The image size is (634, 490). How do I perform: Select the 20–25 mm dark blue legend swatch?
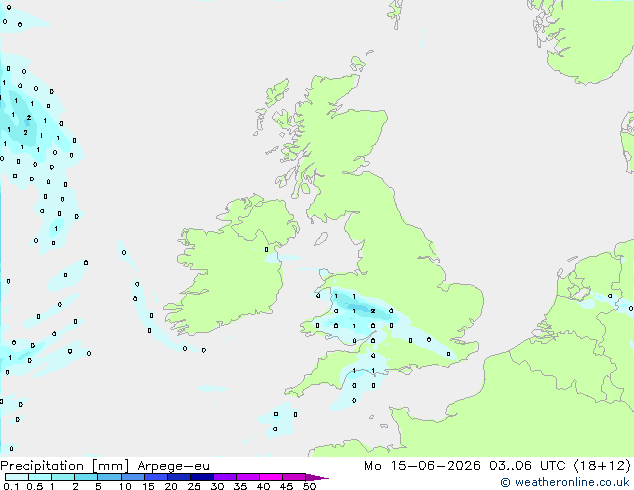[x=178, y=477]
